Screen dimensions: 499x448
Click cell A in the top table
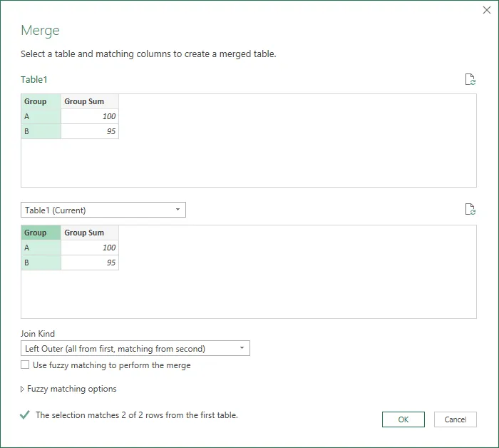[x=41, y=116]
